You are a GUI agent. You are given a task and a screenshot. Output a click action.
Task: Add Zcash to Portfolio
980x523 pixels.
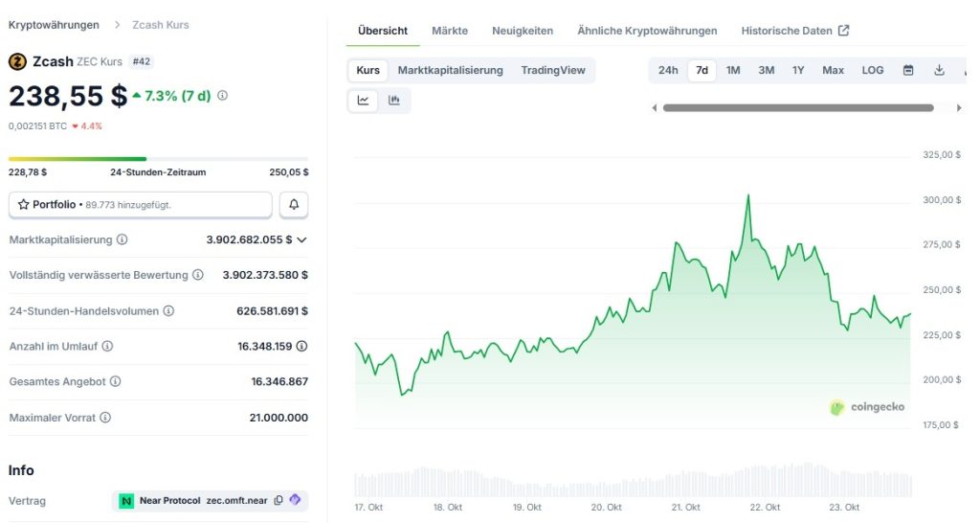[x=140, y=205]
